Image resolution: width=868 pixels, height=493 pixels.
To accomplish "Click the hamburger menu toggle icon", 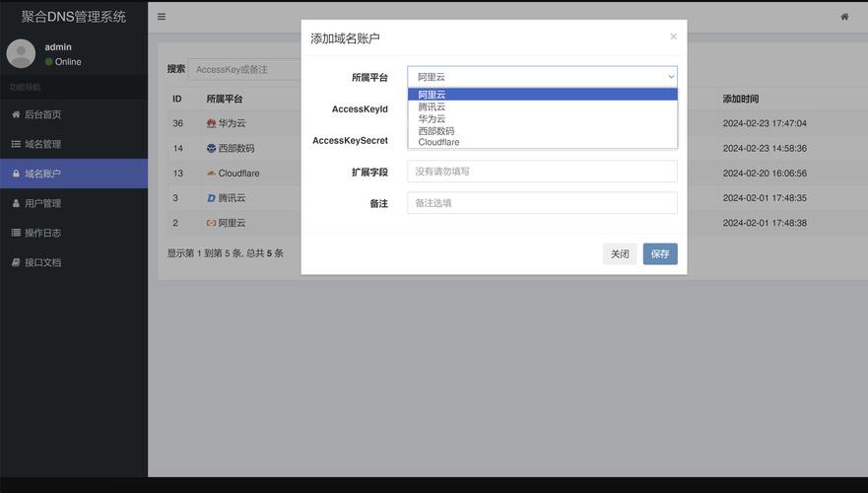I will pyautogui.click(x=162, y=17).
